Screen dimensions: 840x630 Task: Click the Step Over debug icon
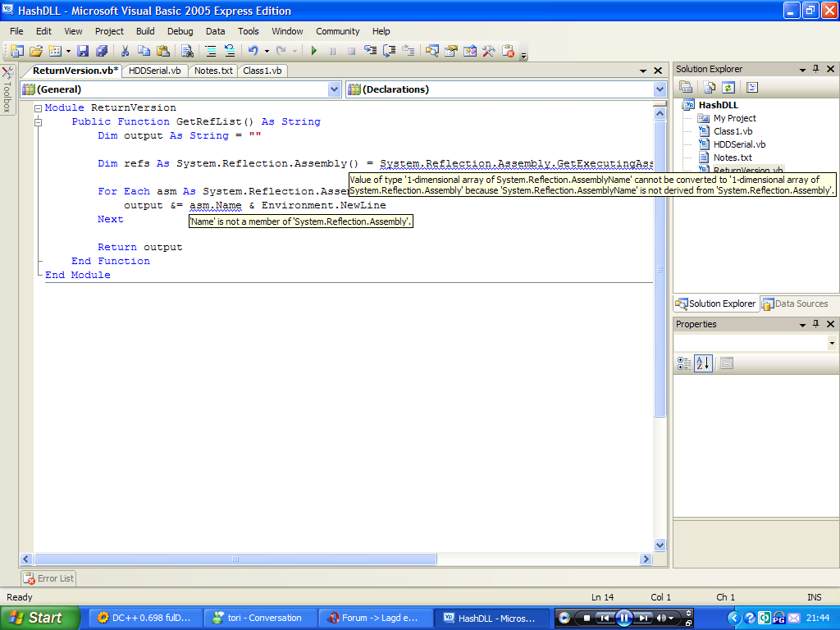coord(390,51)
